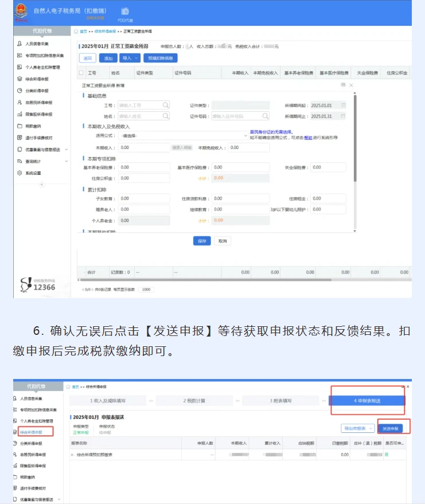425x504 pixels.
Task: Select step 4 申报表报送
Action: point(367,401)
